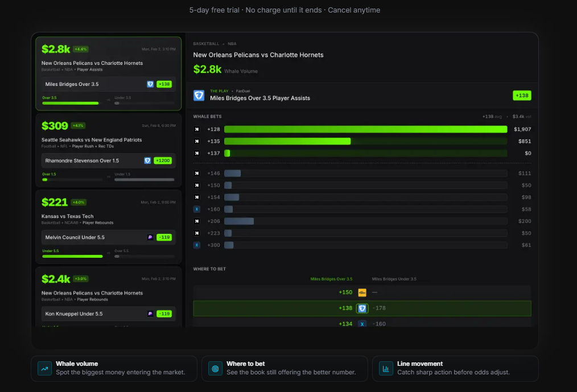577x392 pixels.
Task: Click the Under 1.5 gray bar on Seahawks card
Action: coord(145,180)
